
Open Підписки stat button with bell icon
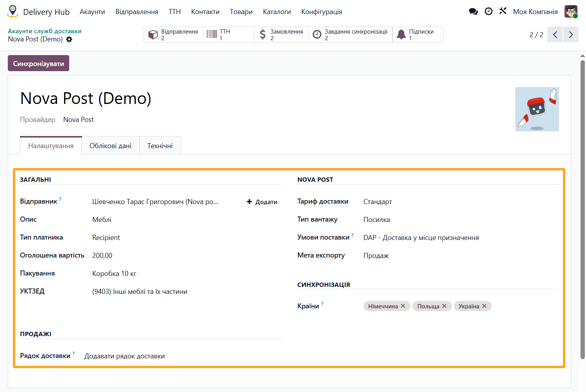[x=418, y=34]
